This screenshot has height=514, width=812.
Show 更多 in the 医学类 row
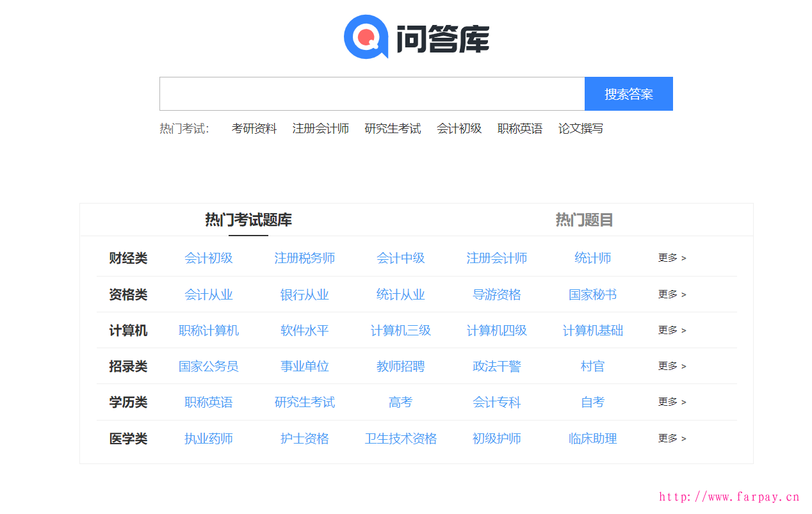672,438
